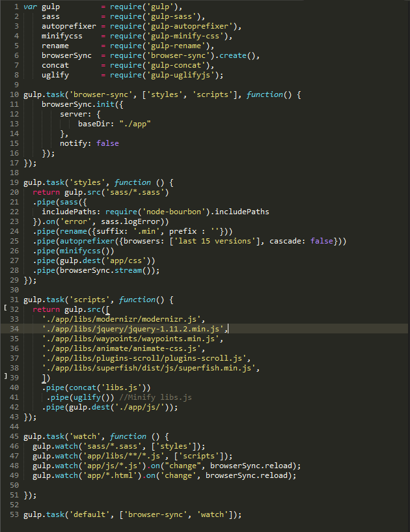This screenshot has width=410, height=532.
Task: Click sass.logError on line 23
Action: 130,221
